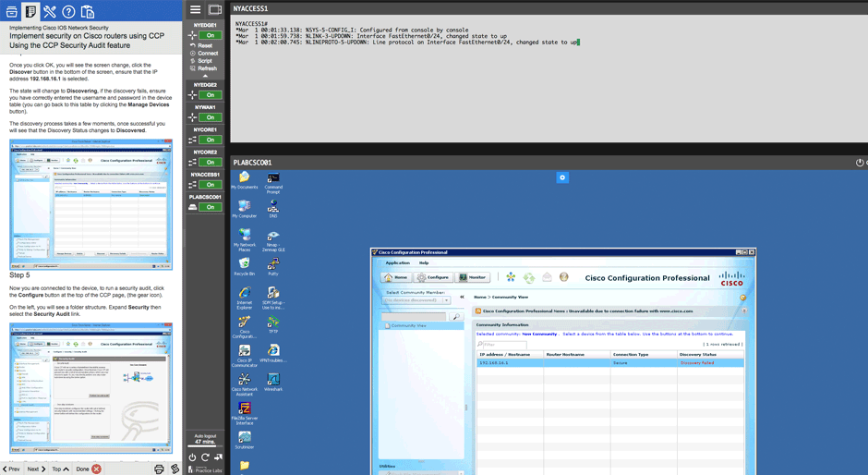Open FileZilla Server Interface desktop icon
This screenshot has width=868, height=475.
click(244, 413)
